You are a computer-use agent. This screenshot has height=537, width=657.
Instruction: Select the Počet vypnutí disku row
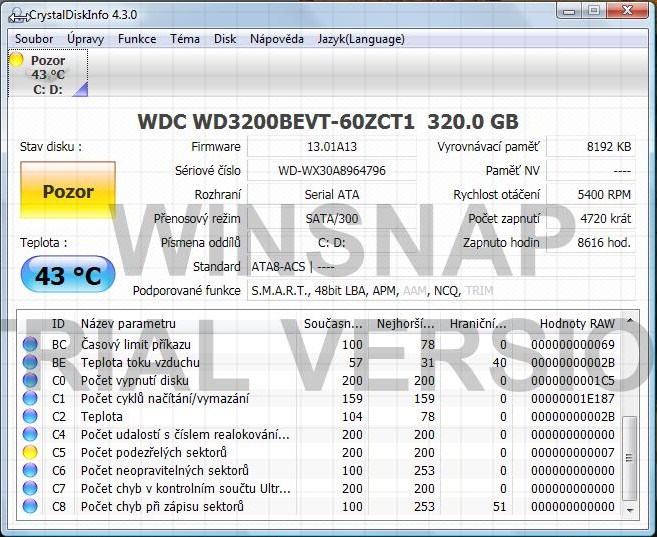point(319,380)
